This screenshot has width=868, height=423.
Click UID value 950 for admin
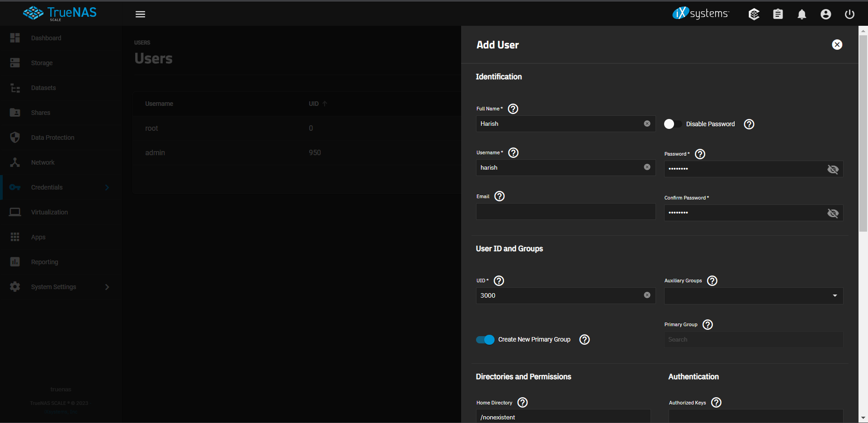coord(315,152)
